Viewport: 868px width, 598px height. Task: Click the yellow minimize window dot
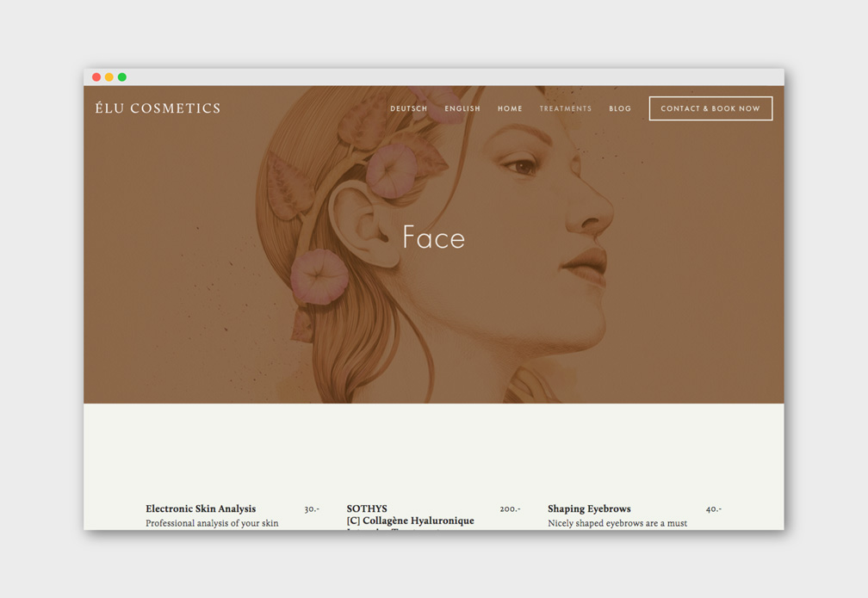click(x=109, y=77)
